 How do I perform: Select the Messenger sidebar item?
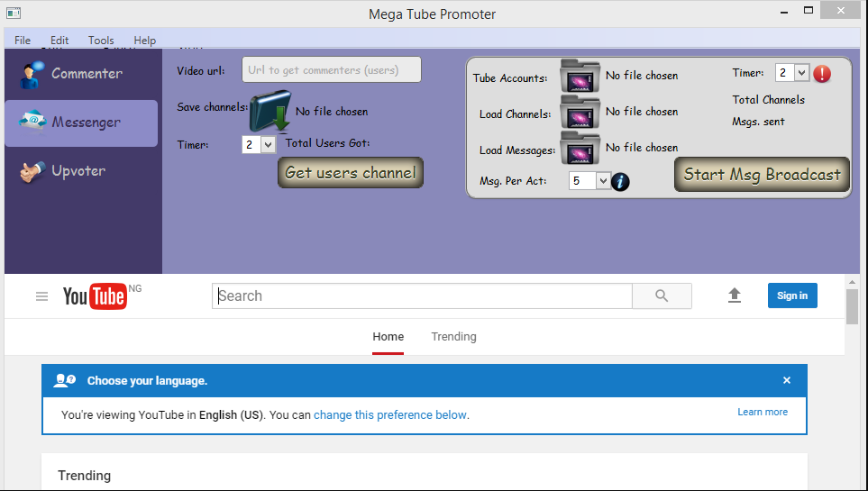[81, 123]
